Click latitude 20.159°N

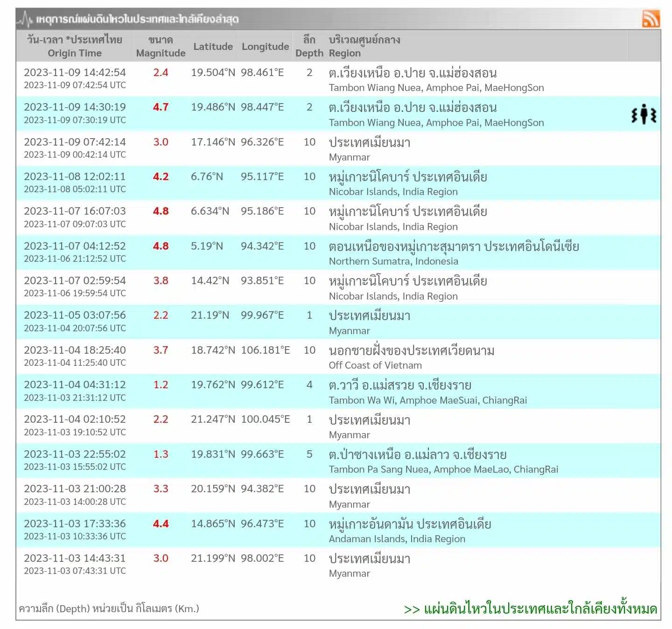coord(213,489)
